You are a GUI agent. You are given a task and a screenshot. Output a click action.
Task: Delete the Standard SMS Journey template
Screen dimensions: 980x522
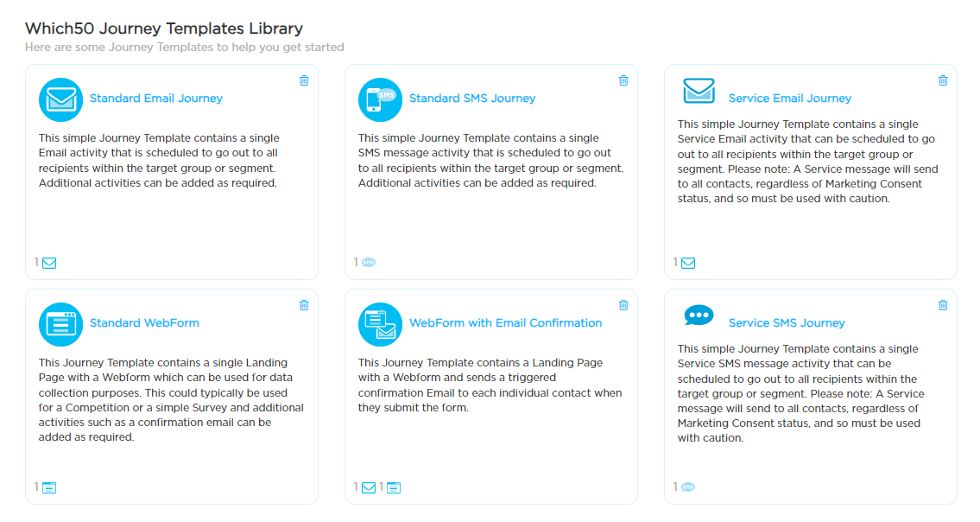(x=623, y=80)
